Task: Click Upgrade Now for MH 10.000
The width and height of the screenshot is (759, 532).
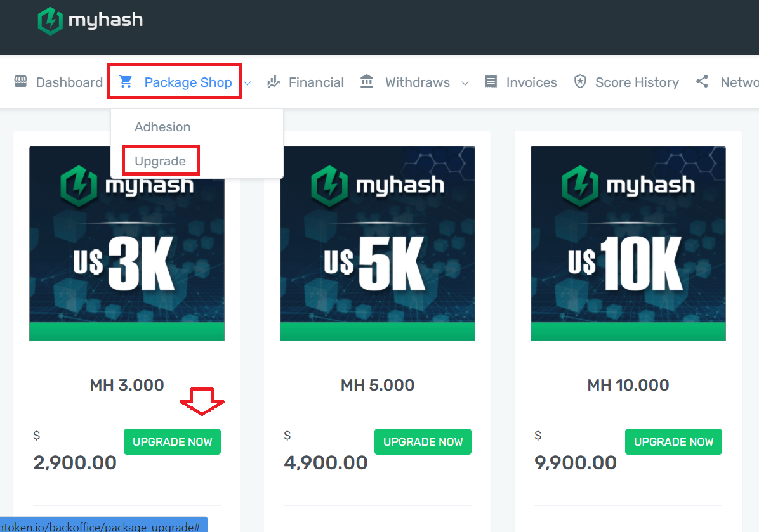Action: click(673, 441)
